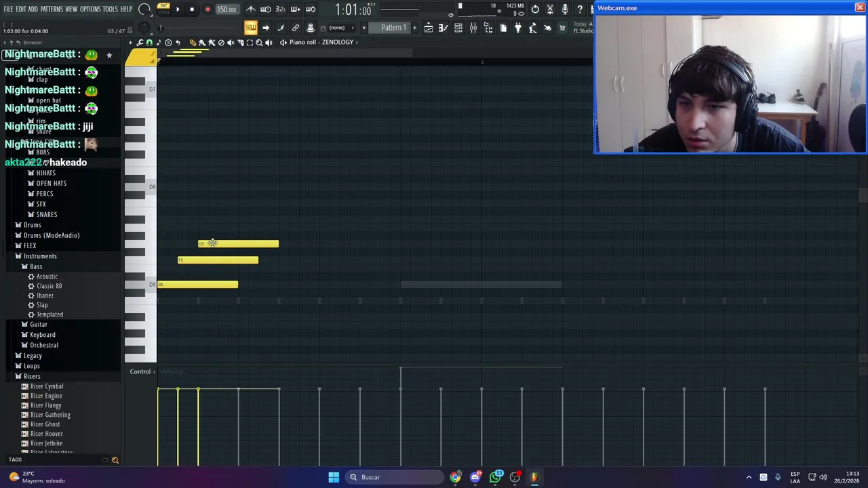
Task: Open the ADD menu
Action: click(33, 9)
